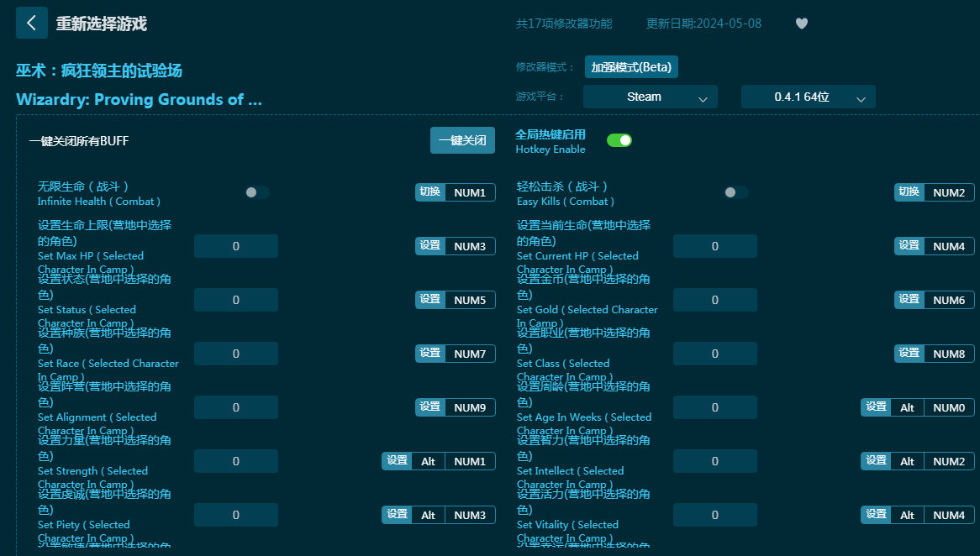Viewport: 980px width, 556px height.
Task: Click the Set Class value field
Action: click(x=715, y=354)
